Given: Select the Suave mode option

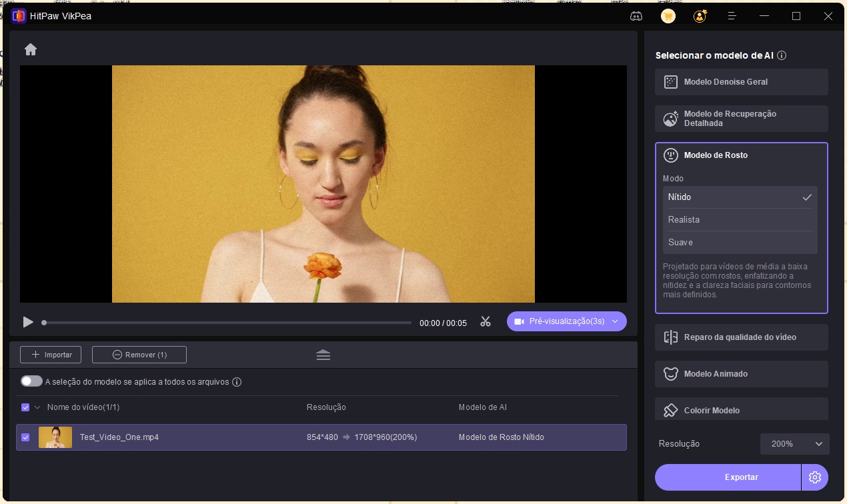Looking at the screenshot, I should pyautogui.click(x=740, y=243).
